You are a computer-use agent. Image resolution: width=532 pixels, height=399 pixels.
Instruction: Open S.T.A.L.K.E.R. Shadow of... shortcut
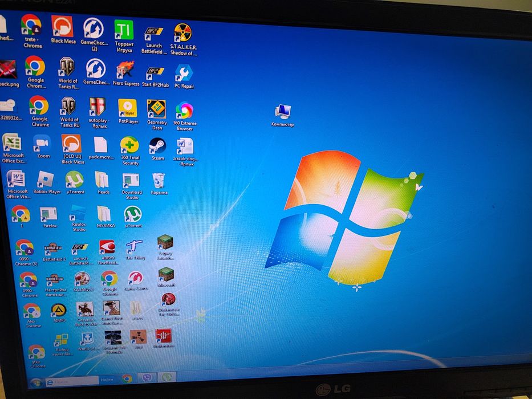183,39
